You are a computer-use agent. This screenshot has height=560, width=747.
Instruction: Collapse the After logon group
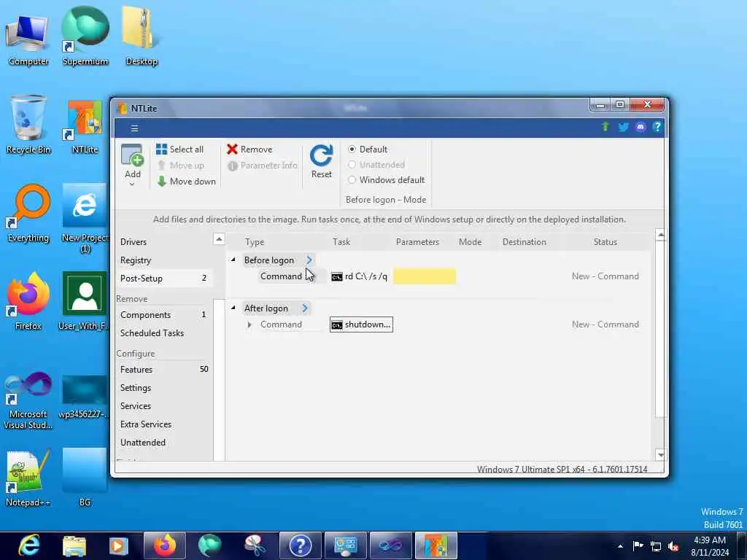[233, 308]
